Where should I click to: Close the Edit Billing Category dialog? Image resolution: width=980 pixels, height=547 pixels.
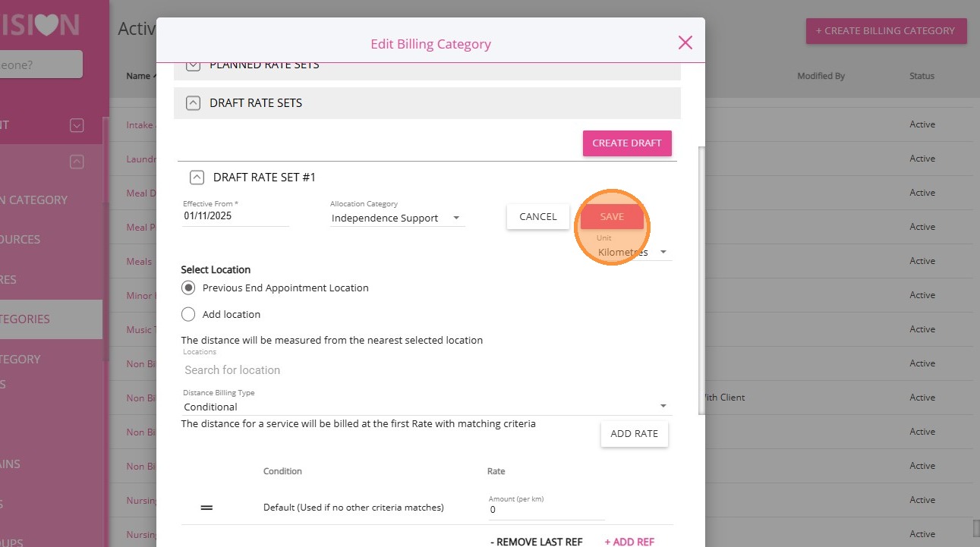[685, 42]
